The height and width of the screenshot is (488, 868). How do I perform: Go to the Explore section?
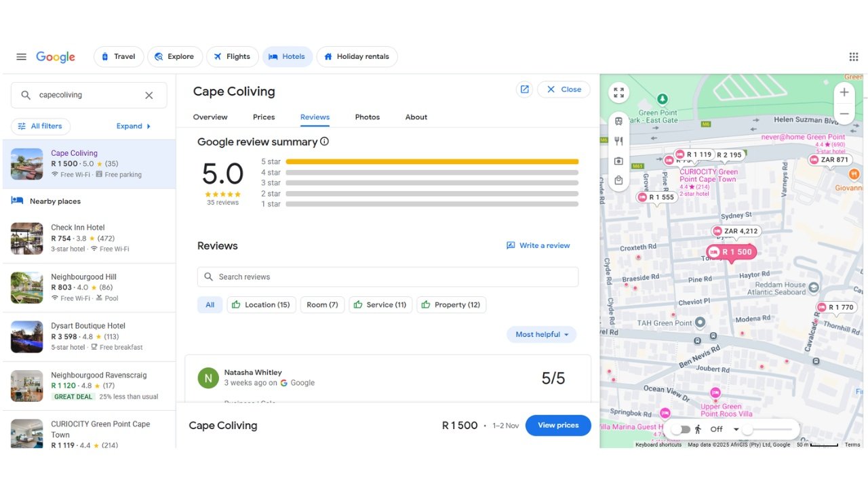(174, 57)
